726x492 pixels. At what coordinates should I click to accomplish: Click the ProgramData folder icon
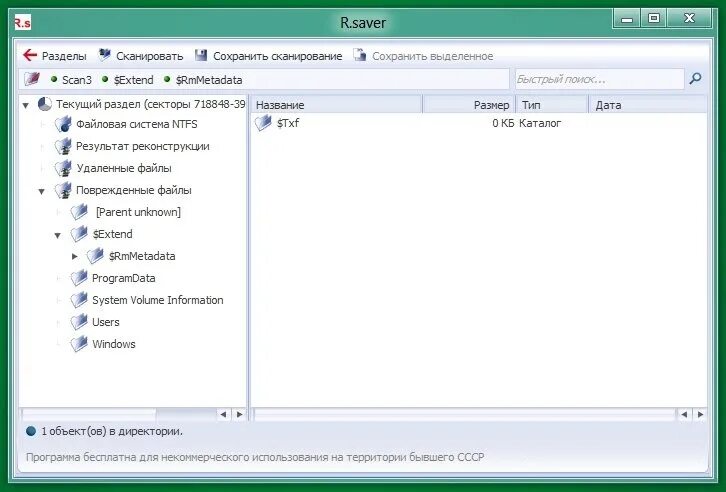(x=79, y=278)
